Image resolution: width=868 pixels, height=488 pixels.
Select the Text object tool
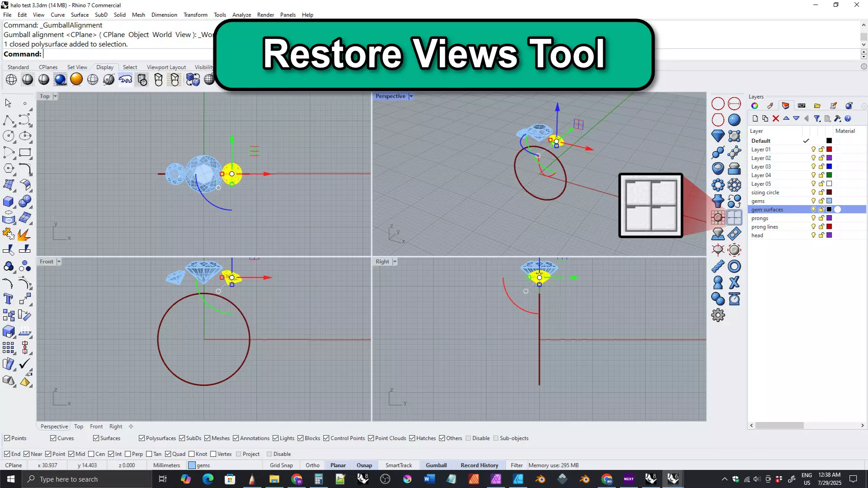pos(8,299)
